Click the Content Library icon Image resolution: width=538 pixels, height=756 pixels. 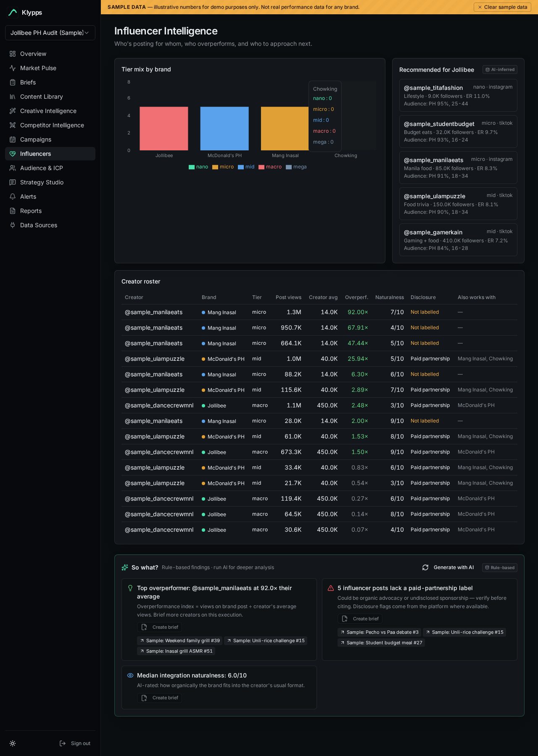point(13,97)
